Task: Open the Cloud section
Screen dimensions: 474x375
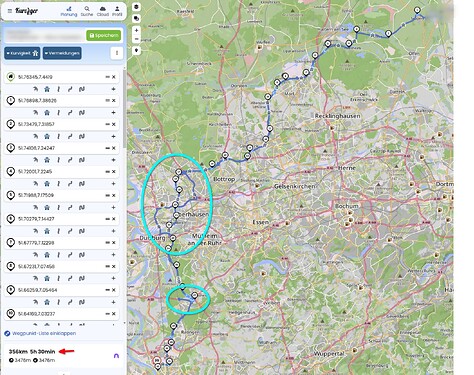Action: 103,11
